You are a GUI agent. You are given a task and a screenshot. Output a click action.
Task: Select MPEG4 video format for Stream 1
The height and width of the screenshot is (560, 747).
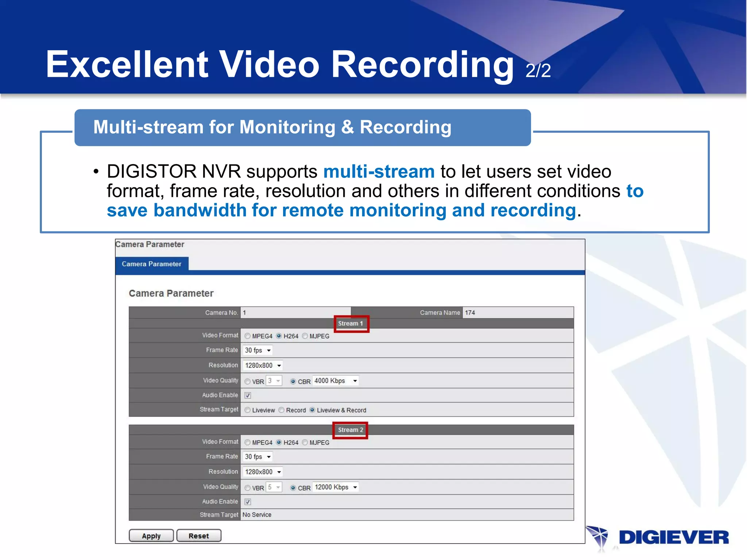point(248,336)
